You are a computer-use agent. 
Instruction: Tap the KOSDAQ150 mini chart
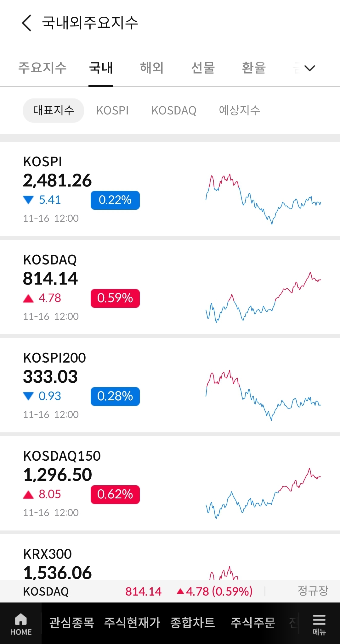pyautogui.click(x=263, y=493)
